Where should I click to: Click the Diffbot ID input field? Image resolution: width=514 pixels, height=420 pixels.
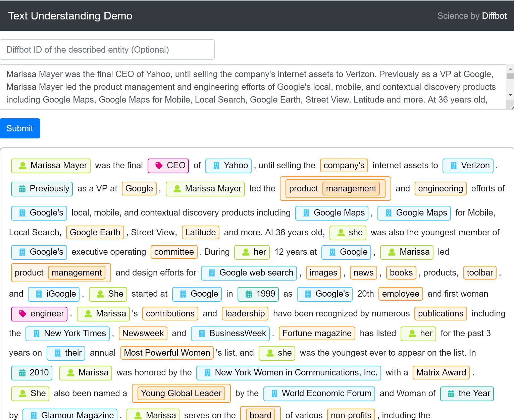(107, 50)
